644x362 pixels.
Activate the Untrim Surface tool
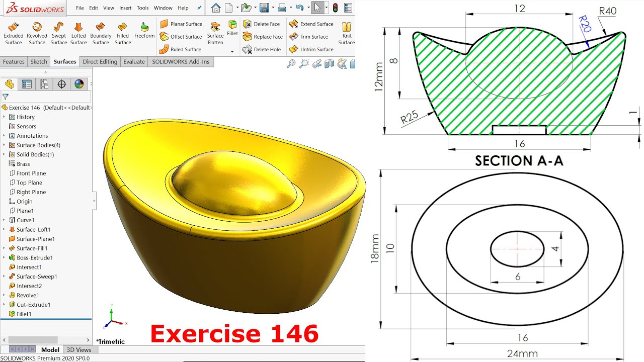point(311,49)
